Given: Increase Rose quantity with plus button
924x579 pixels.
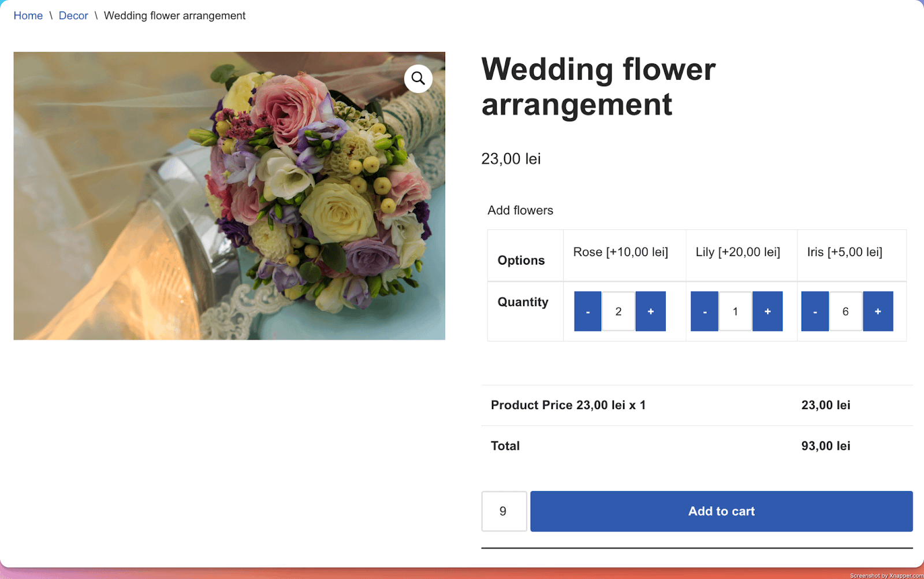Looking at the screenshot, I should [x=650, y=311].
